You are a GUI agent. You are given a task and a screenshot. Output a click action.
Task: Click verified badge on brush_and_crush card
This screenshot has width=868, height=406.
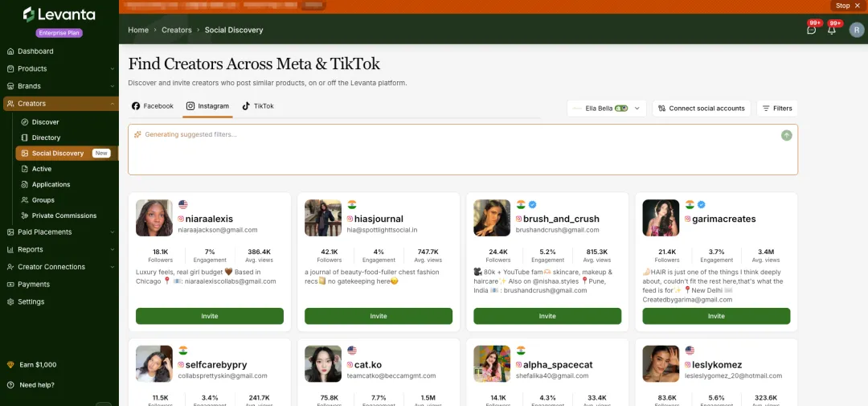coord(532,204)
